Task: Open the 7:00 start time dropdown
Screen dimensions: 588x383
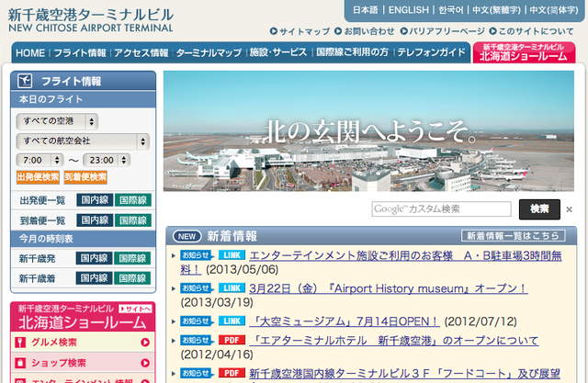Action: point(40,160)
